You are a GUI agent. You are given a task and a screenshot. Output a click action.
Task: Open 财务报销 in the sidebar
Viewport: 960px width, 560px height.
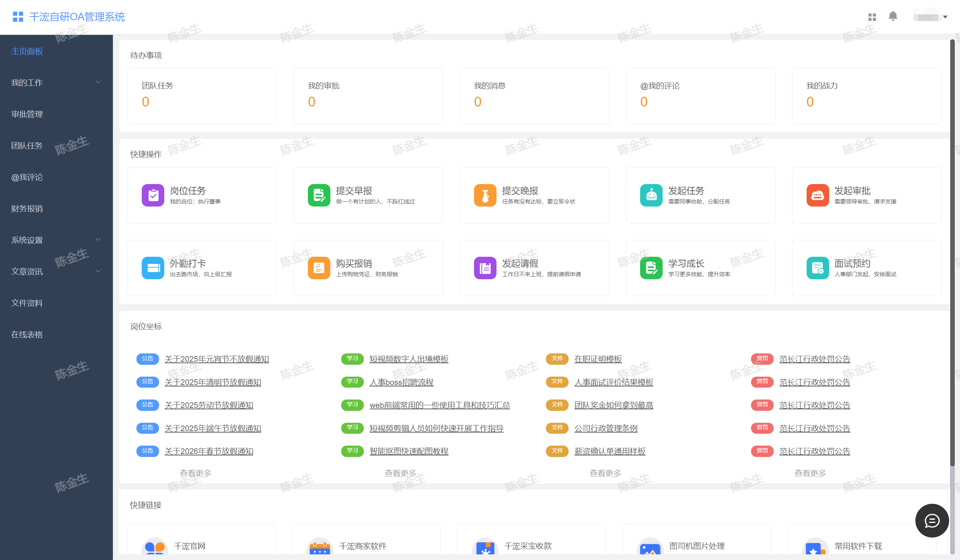(x=27, y=209)
